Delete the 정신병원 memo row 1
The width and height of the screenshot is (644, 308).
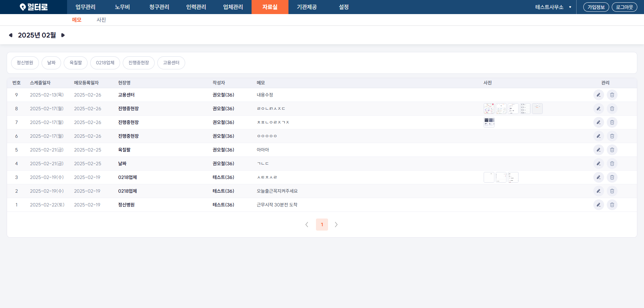coord(612,205)
